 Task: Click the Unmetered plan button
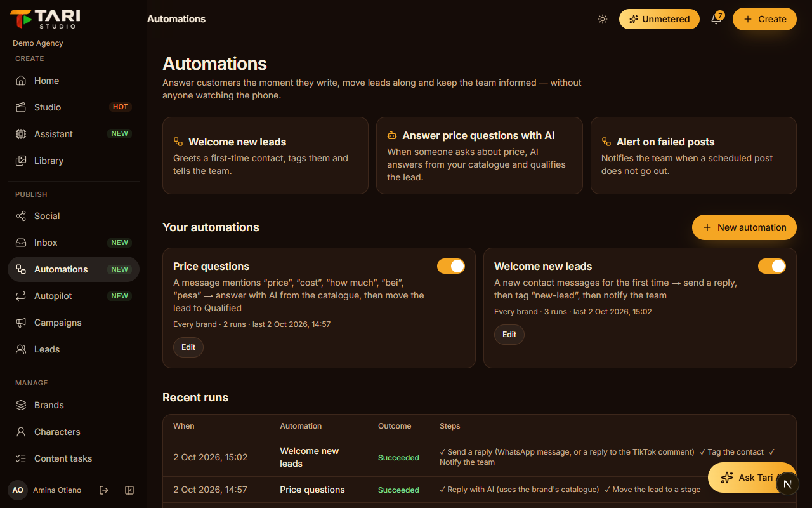pos(659,19)
